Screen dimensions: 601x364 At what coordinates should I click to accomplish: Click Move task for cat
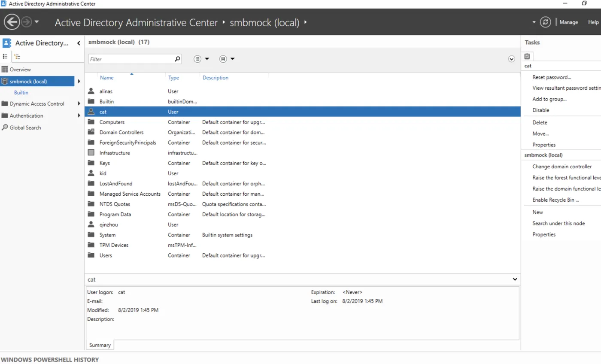pos(540,134)
